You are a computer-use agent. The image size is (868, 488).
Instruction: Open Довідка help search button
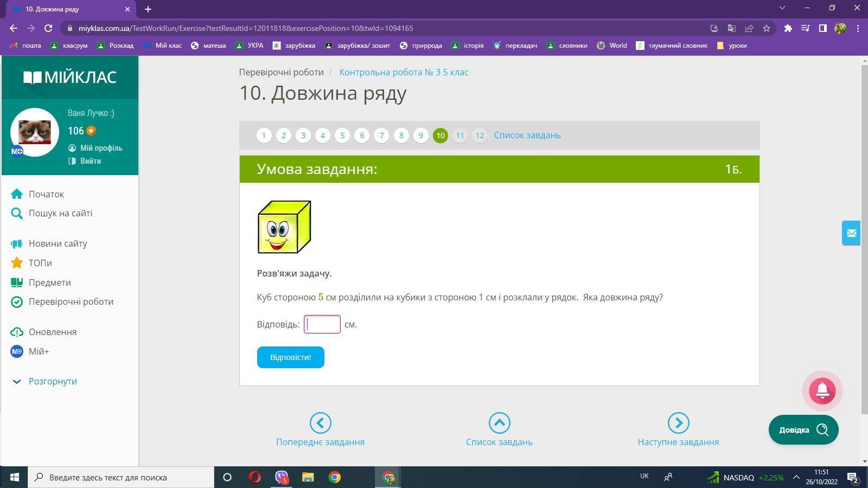[x=803, y=430]
